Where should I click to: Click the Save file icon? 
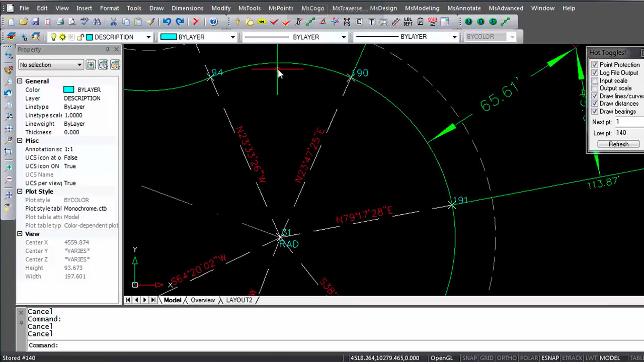click(35, 22)
